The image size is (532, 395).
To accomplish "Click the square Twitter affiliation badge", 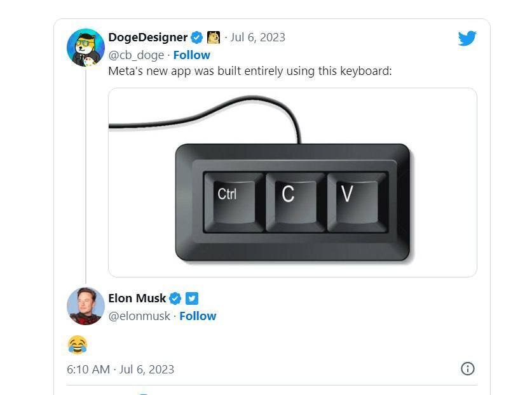I will (x=192, y=298).
